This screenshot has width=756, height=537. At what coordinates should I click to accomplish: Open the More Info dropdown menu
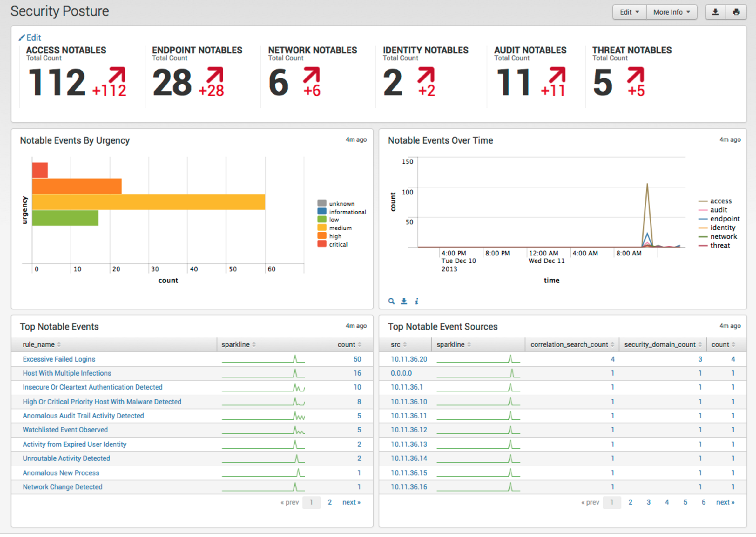point(672,12)
